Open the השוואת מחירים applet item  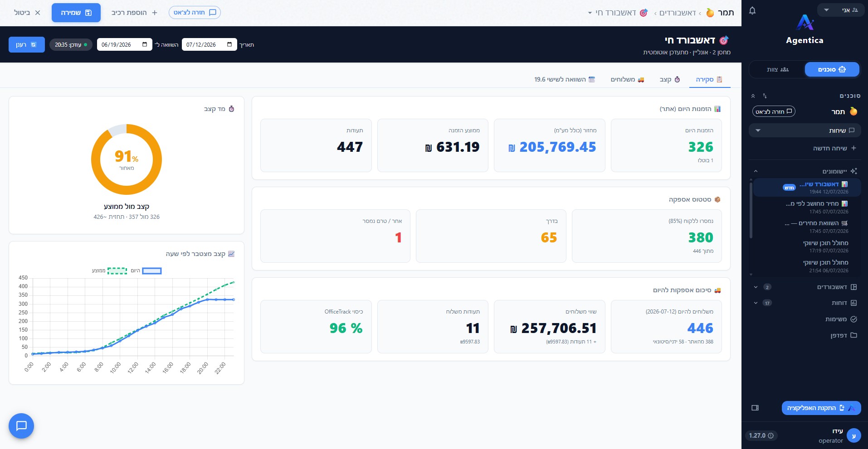point(806,227)
